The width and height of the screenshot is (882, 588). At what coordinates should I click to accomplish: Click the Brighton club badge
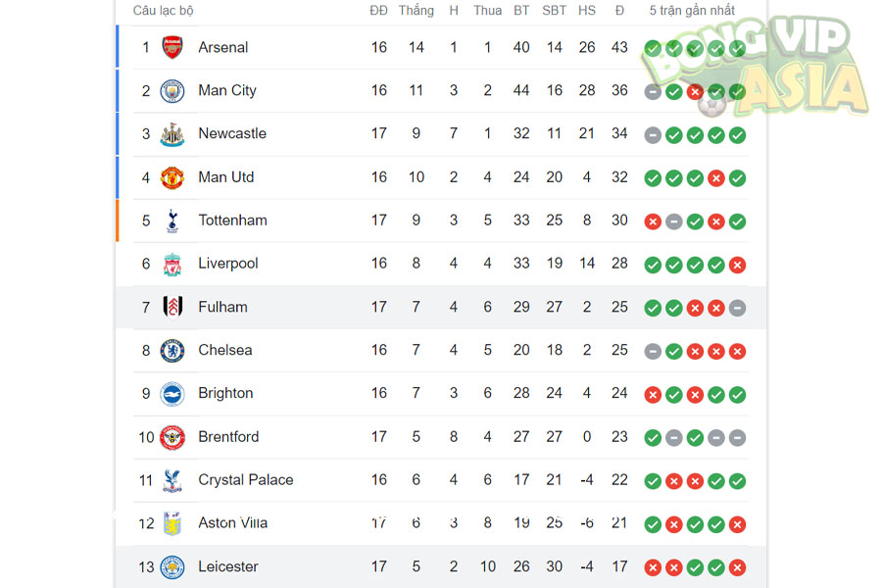pos(172,393)
